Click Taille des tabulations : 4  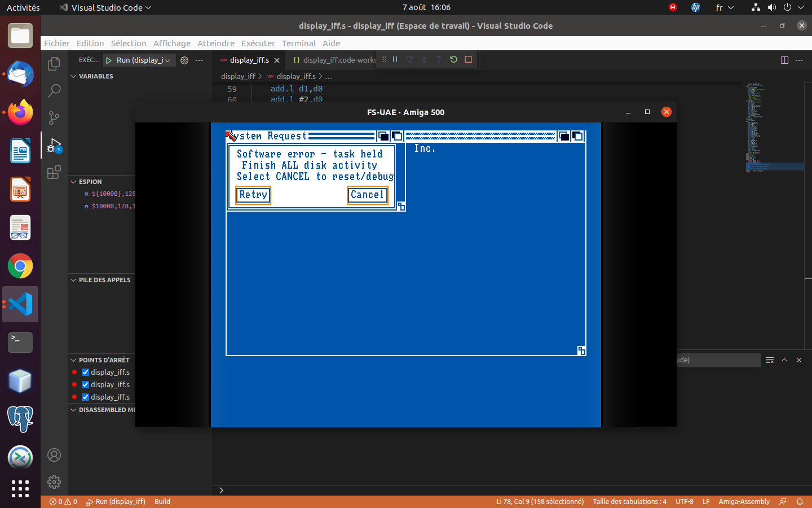pos(629,501)
